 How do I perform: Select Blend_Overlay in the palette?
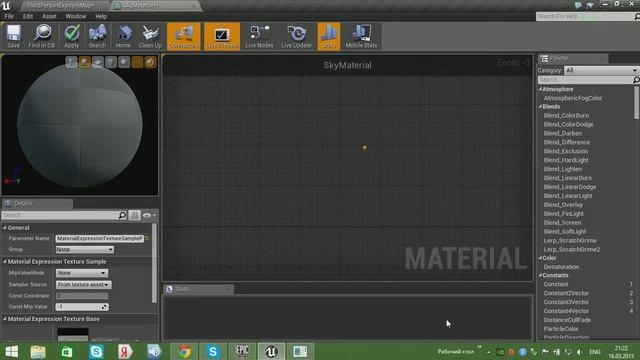point(563,205)
